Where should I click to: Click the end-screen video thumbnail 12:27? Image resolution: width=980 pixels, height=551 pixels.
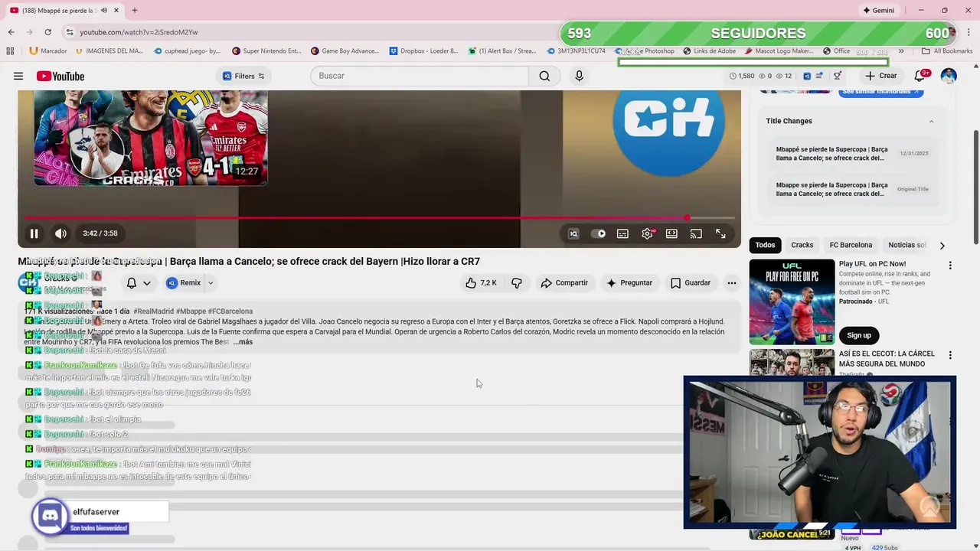click(x=151, y=138)
